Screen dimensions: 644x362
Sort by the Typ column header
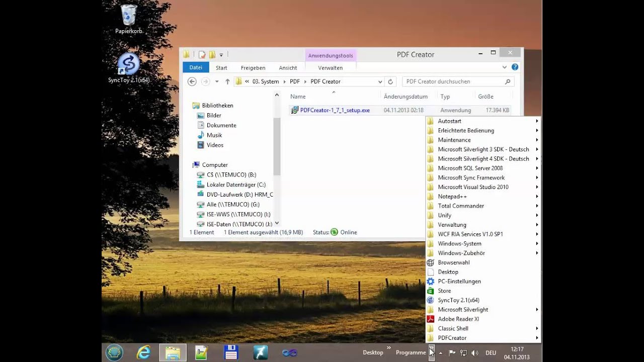(445, 97)
